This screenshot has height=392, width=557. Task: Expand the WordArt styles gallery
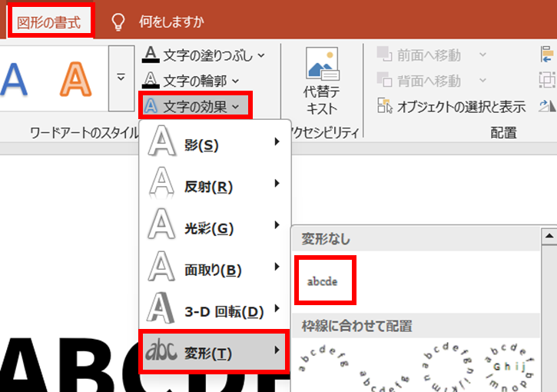tap(121, 77)
